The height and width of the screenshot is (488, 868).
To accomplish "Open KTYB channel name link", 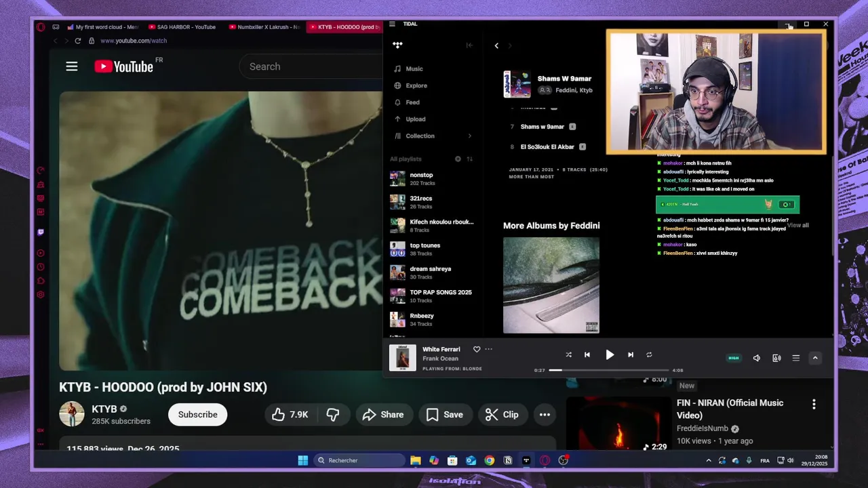I will [104, 409].
